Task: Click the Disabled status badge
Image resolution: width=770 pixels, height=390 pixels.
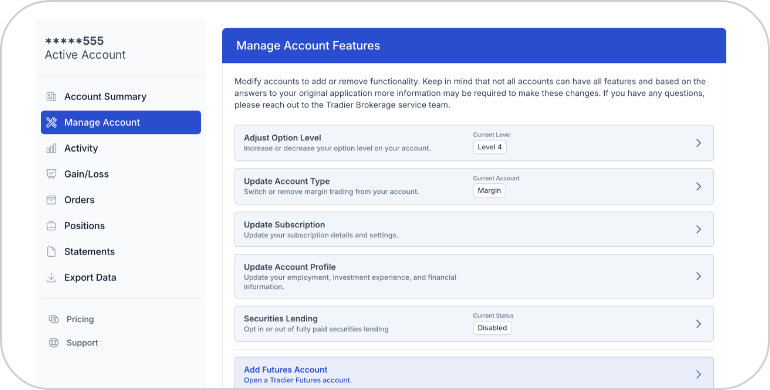Action: (492, 328)
